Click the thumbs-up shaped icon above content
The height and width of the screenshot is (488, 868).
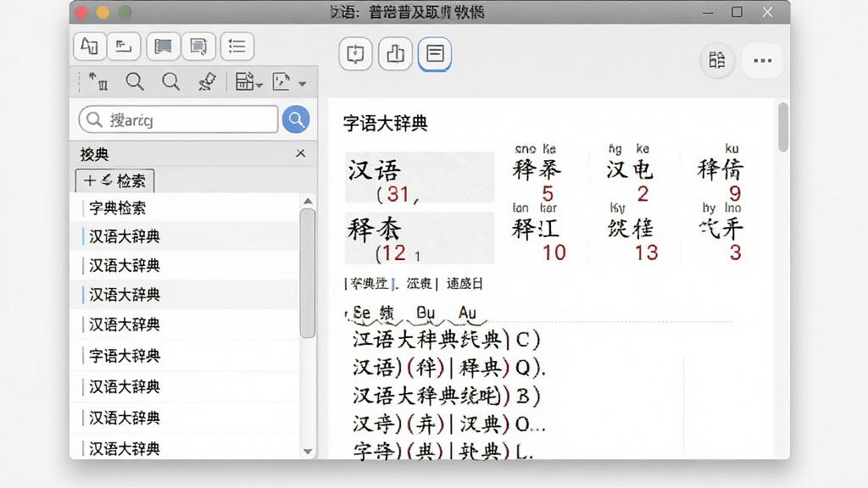tap(395, 53)
